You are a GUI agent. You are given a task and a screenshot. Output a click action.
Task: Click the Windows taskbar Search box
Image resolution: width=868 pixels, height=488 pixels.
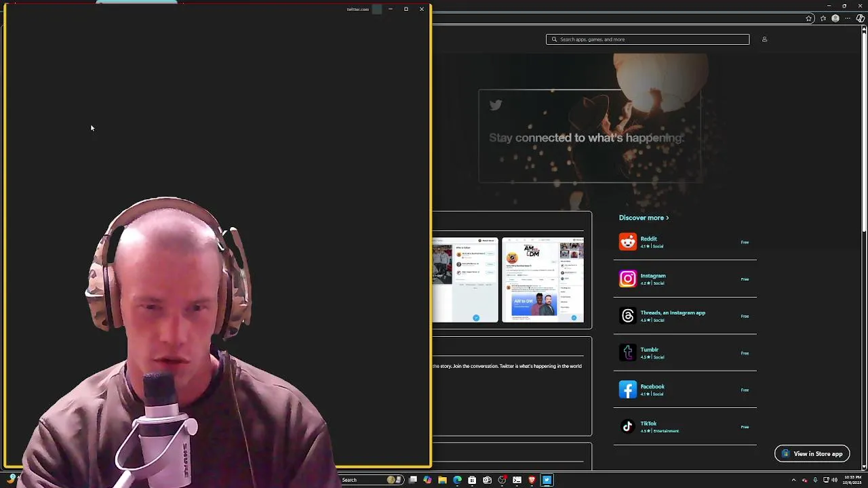(x=372, y=480)
